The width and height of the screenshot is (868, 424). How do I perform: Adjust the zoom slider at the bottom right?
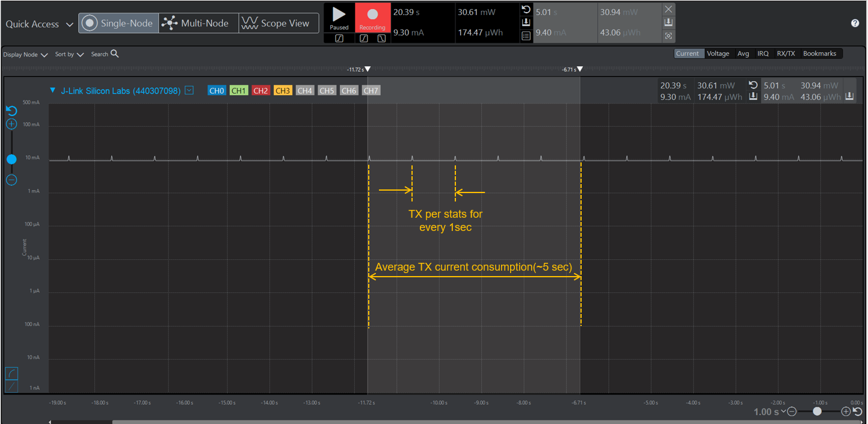[x=817, y=411]
